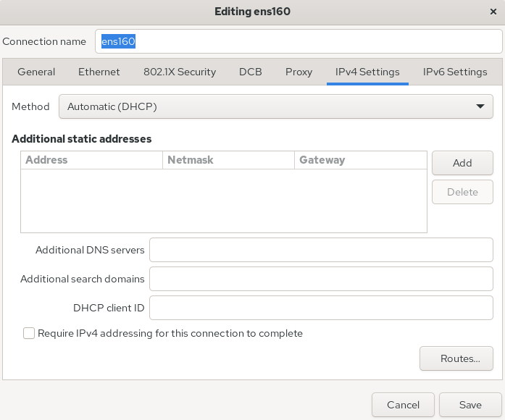Go to the DCB tab
The image size is (505, 420).
[x=251, y=72]
